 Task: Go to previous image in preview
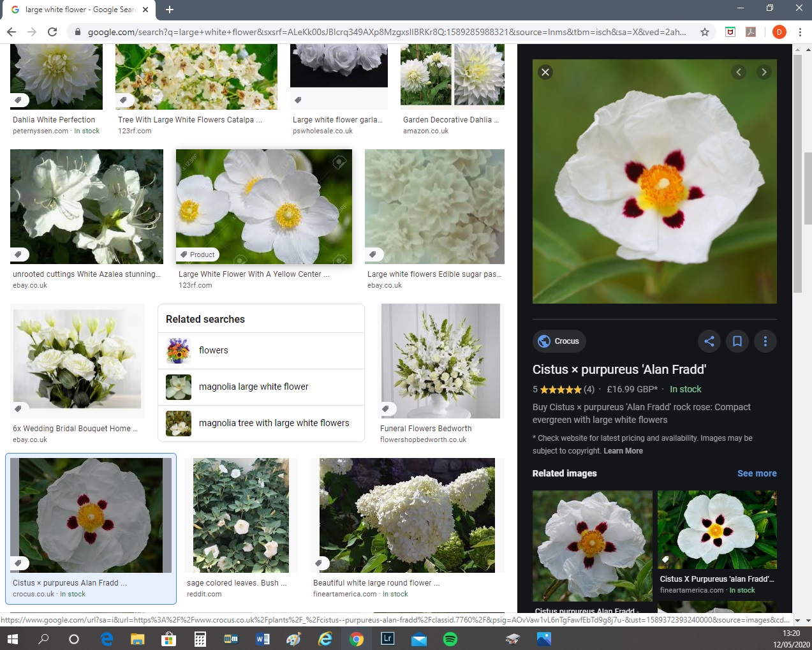[x=739, y=72]
